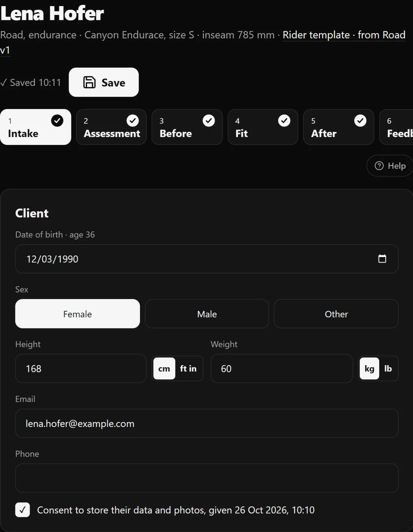This screenshot has height=532, width=413.
Task: Click the checkmark icon on Intake step
Action: click(x=57, y=121)
